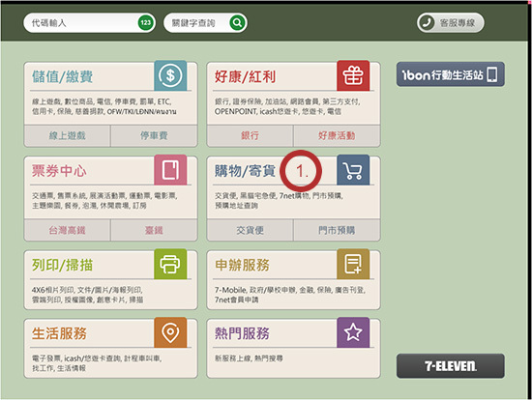Click description text starting with 線上遊戲, 數位商品
Image resolution: width=532 pixels, height=400 pixels.
pyautogui.click(x=103, y=106)
